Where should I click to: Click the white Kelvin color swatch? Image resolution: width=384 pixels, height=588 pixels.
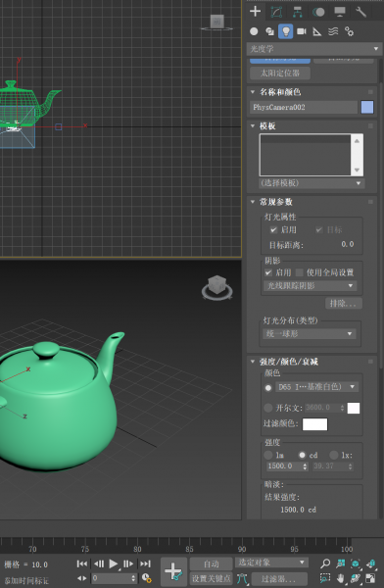[x=354, y=408]
